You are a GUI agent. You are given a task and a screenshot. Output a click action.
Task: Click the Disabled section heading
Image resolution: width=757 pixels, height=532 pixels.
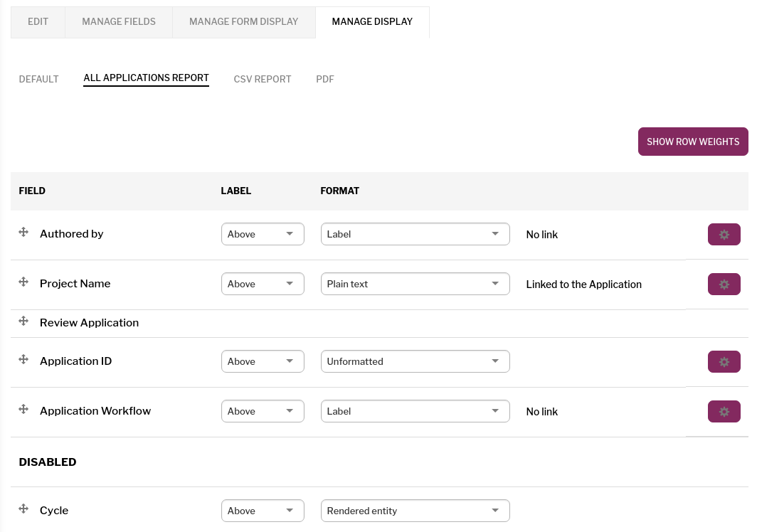coord(47,462)
